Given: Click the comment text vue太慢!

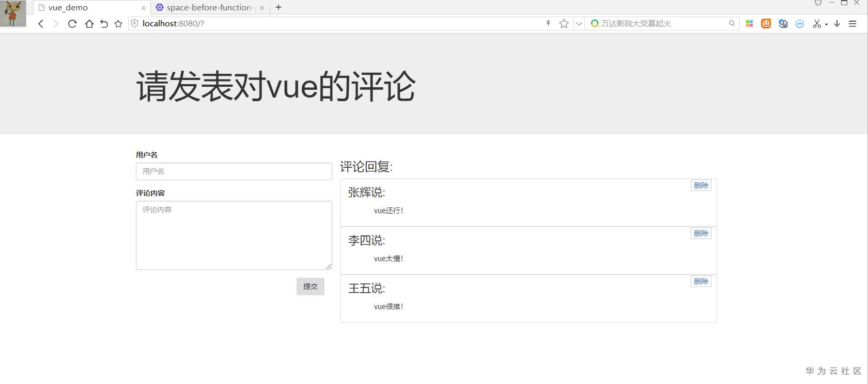Looking at the screenshot, I should [x=389, y=259].
